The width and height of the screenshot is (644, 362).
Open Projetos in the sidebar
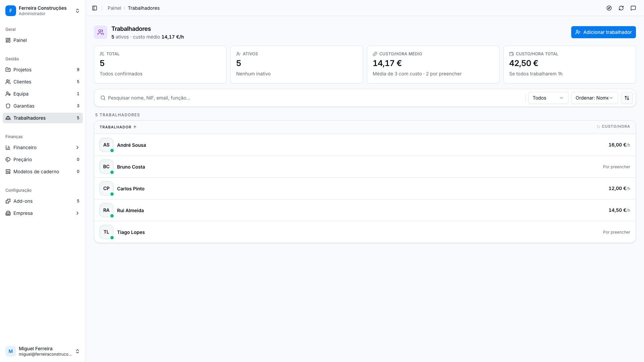point(43,70)
